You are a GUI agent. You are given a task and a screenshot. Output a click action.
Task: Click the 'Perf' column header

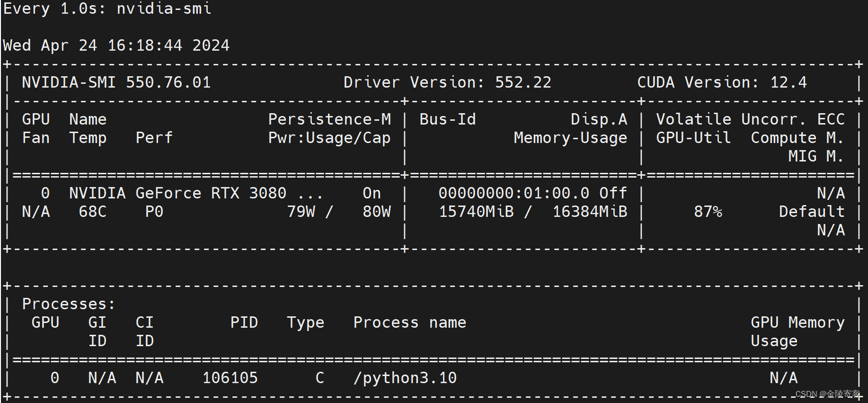click(x=154, y=138)
